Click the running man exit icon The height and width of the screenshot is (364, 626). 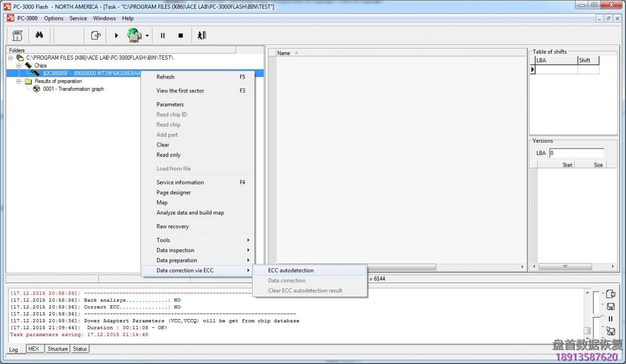coord(201,35)
